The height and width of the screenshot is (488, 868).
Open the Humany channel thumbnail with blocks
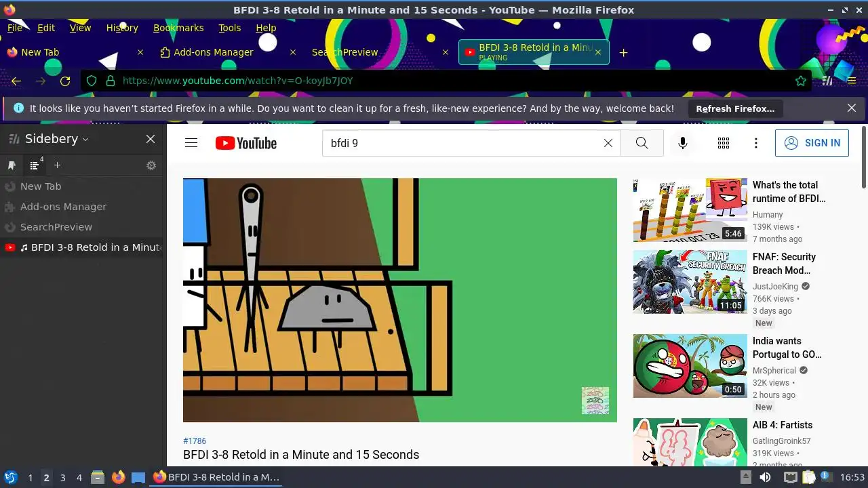coord(690,210)
